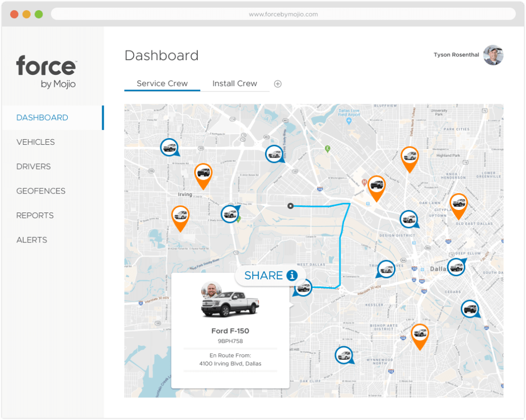Click the route start point dot
Viewport: 526px width, 420px height.
tap(291, 206)
